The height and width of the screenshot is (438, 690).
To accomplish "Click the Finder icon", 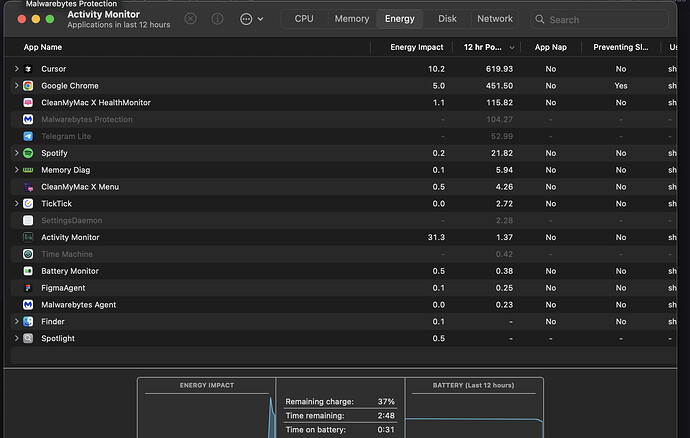I will point(28,322).
